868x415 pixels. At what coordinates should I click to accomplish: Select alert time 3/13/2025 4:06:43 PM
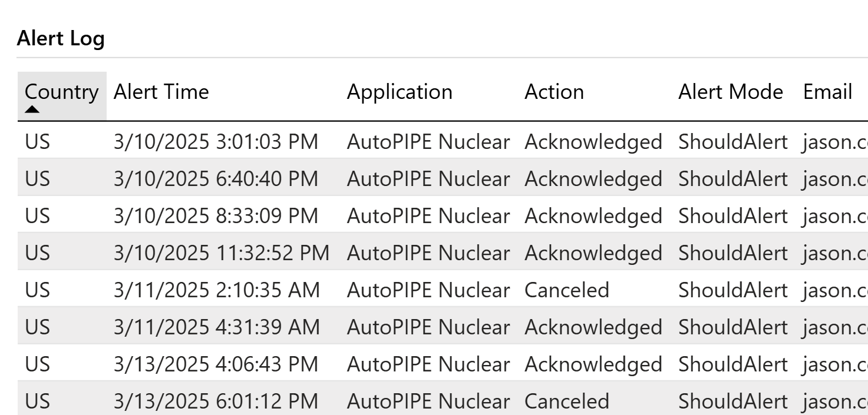point(216,364)
